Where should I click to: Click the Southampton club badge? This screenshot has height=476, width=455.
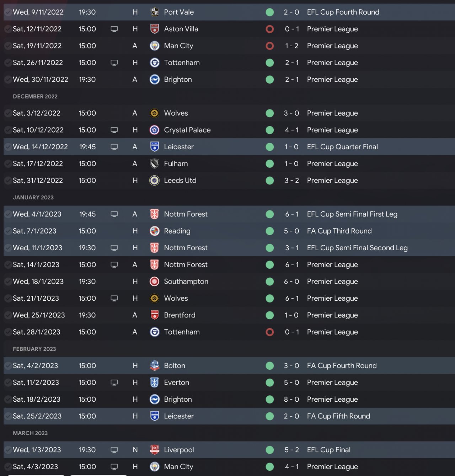click(x=155, y=282)
